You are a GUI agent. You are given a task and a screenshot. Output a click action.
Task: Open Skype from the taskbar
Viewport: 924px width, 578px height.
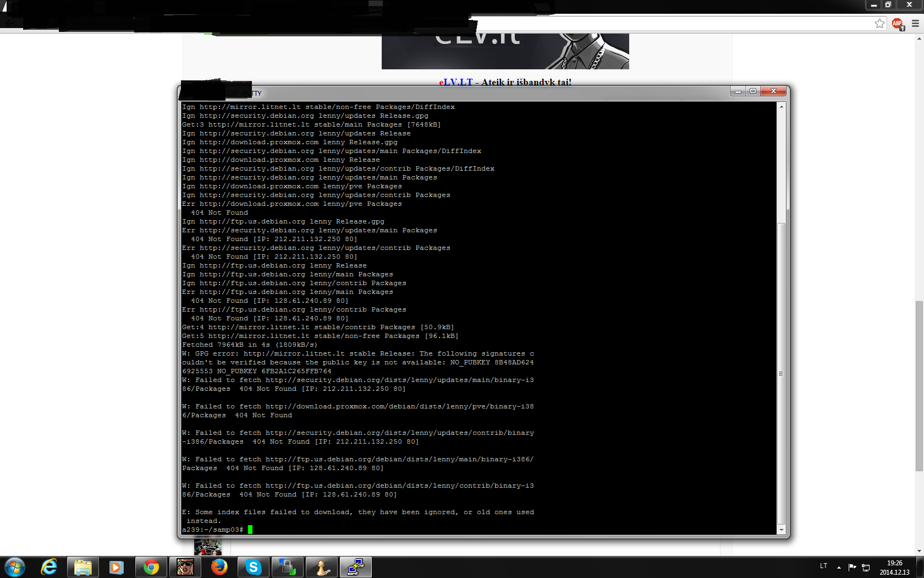(253, 567)
